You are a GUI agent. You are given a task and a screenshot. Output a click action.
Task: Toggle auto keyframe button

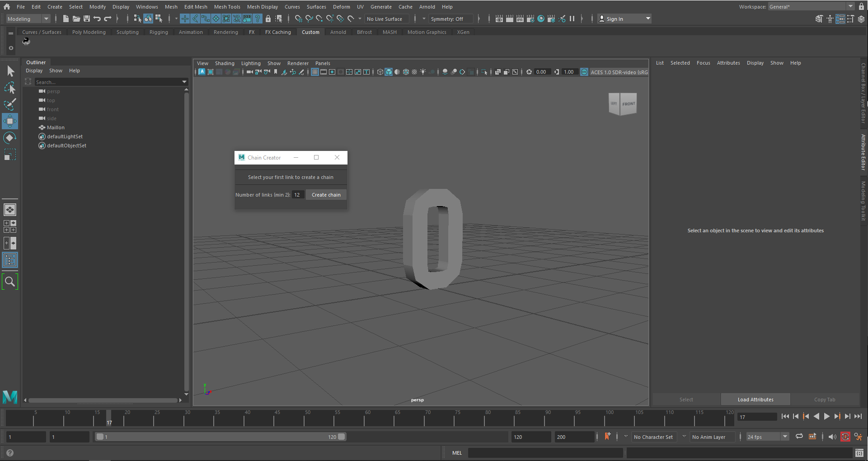pyautogui.click(x=845, y=437)
